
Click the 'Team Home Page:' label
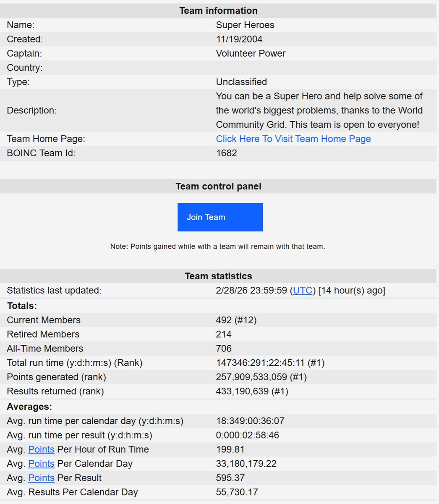[x=46, y=139]
